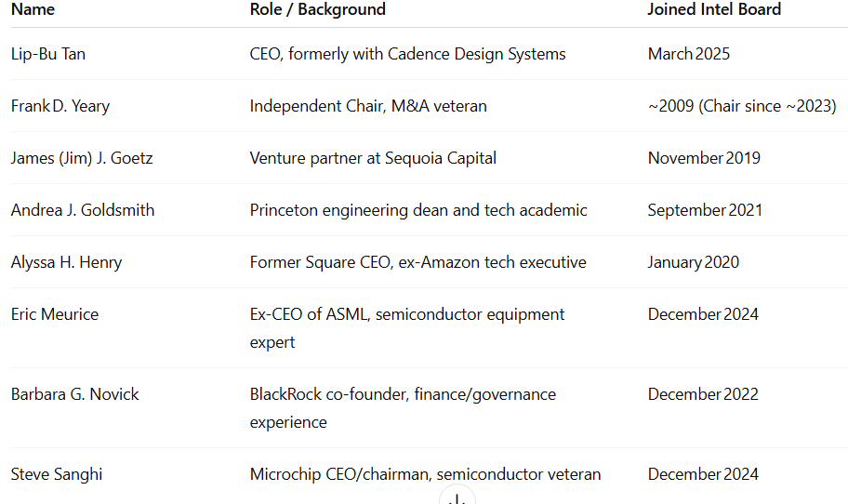Select Barbara G. Novick in the table
The height and width of the screenshot is (504, 848).
75,394
